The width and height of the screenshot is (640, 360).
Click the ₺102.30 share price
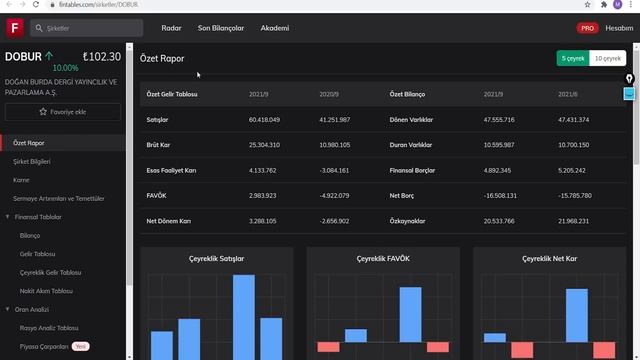[x=102, y=56]
